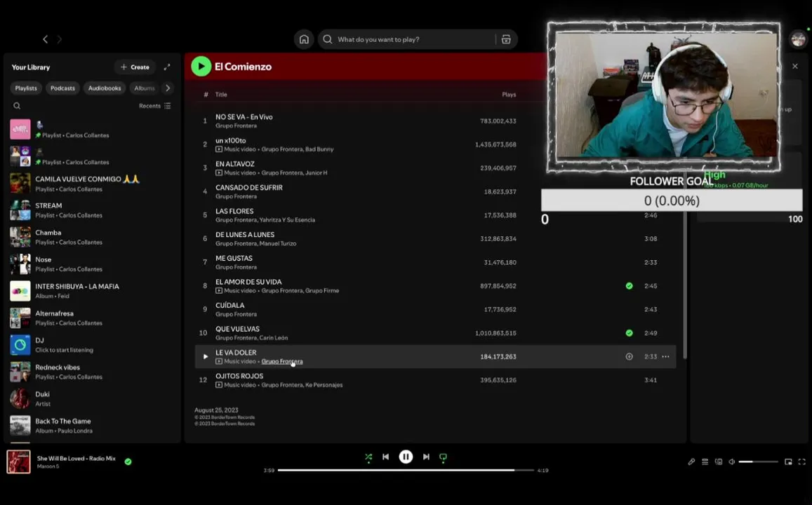Viewport: 812px width, 505px height.
Task: Toggle shuffle playback
Action: pos(368,457)
